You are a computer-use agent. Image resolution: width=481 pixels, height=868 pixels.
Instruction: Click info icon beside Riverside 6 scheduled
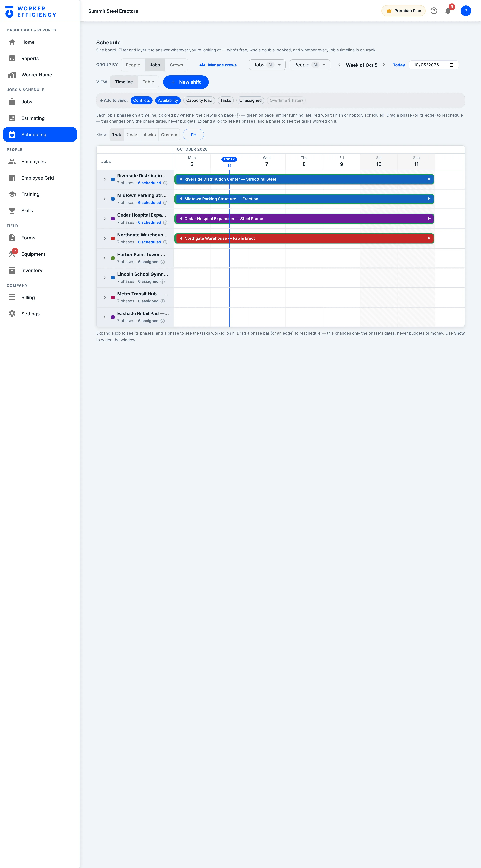click(165, 183)
